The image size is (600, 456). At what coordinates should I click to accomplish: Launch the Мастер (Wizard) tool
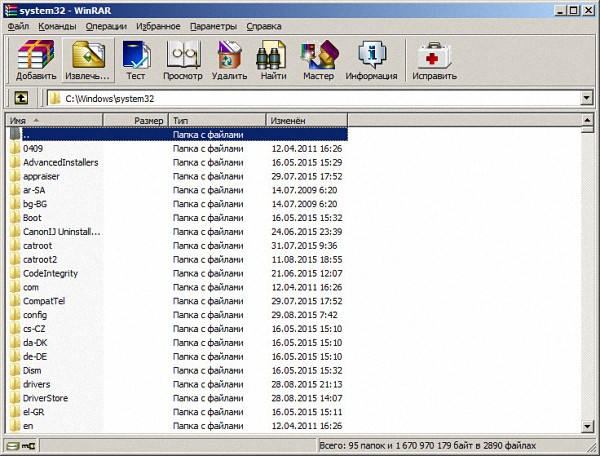coord(318,60)
